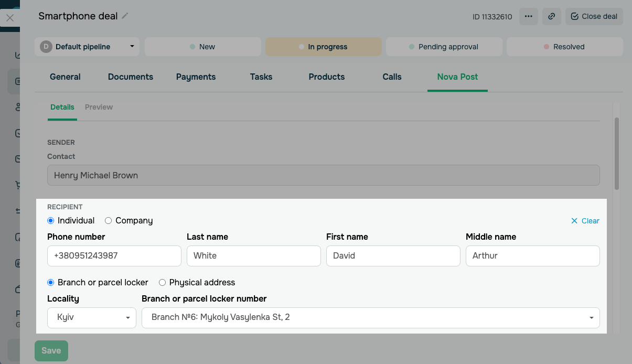Select the Physical address option
Image resolution: width=632 pixels, height=364 pixels.
(162, 283)
